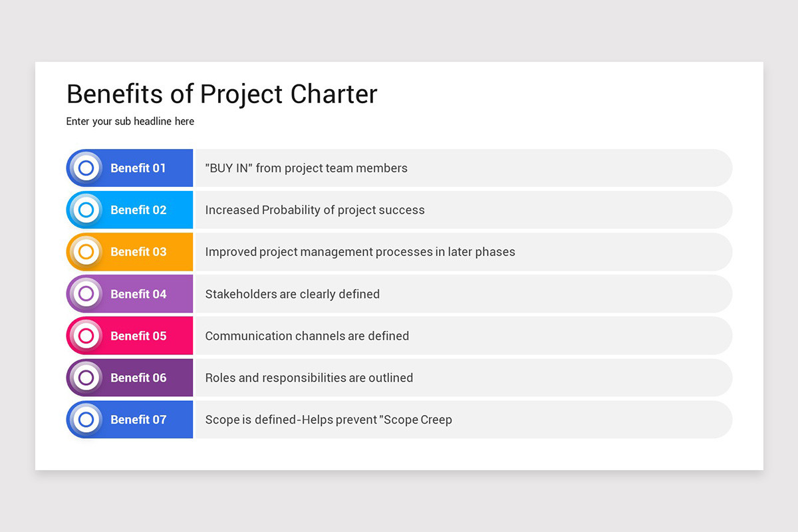Screen dimensions: 798x532
Task: Click the 'BUY IN from project team members' text
Action: click(x=307, y=168)
